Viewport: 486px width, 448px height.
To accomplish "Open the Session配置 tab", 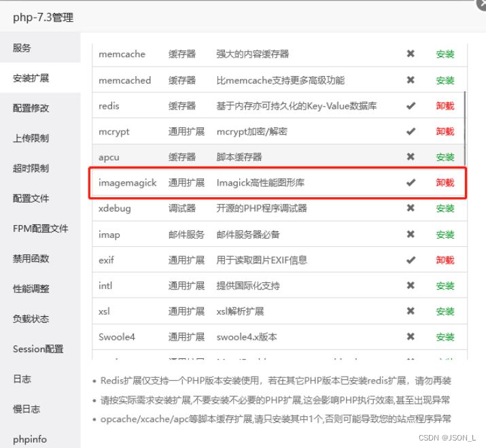I will coord(40,349).
